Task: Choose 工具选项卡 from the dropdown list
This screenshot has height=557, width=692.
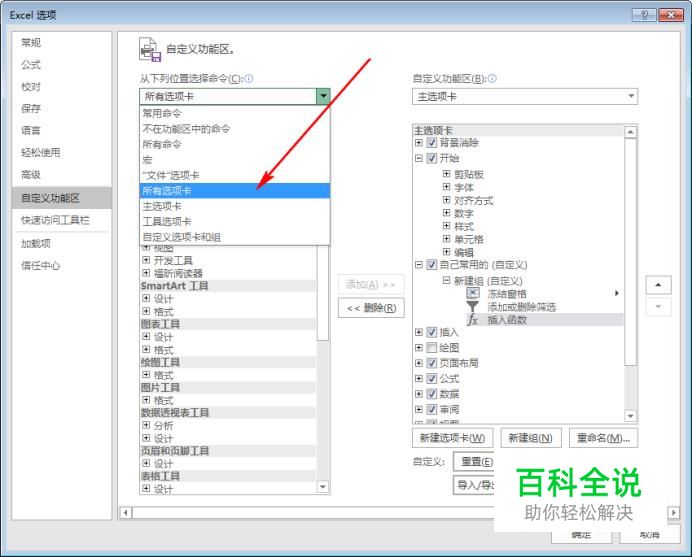Action: pyautogui.click(x=235, y=222)
